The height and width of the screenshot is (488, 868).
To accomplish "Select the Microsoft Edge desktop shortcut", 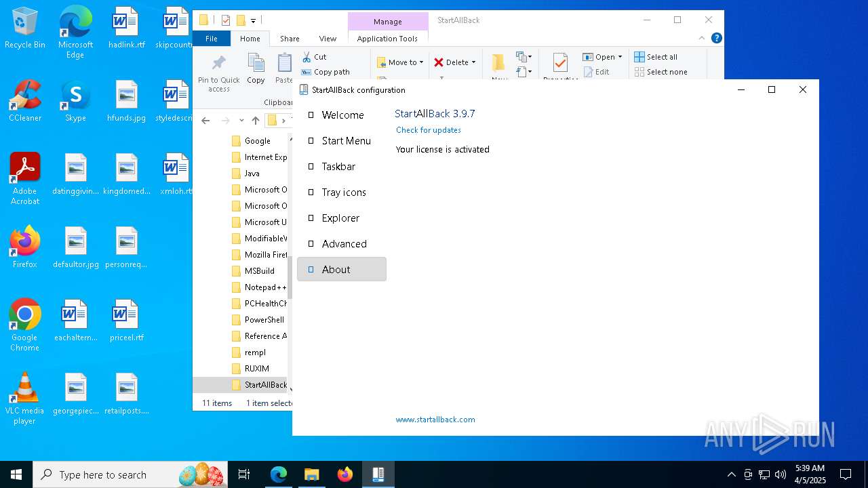I will [x=75, y=33].
